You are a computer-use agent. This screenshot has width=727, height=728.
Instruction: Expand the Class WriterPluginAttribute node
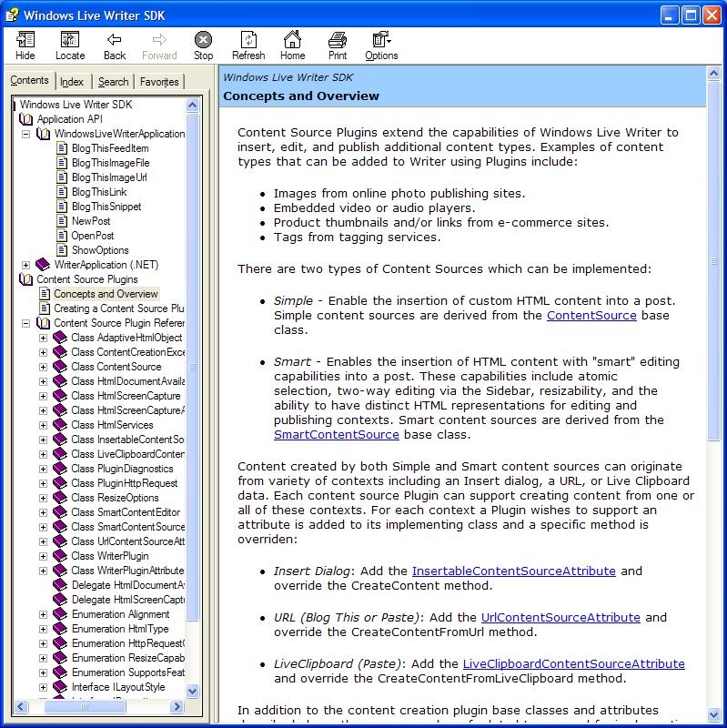coord(43,571)
